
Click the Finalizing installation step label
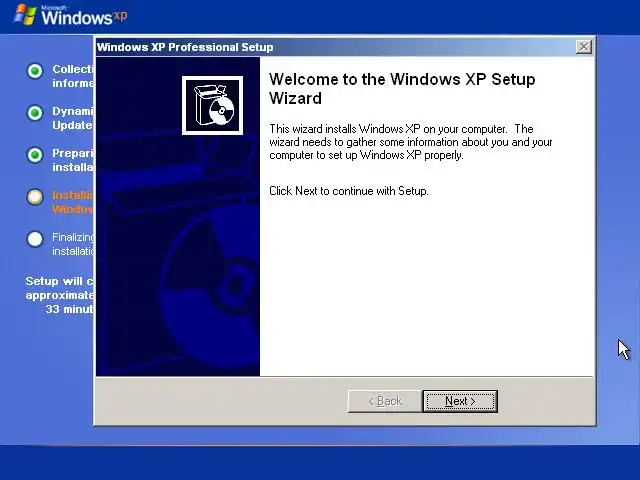point(73,244)
